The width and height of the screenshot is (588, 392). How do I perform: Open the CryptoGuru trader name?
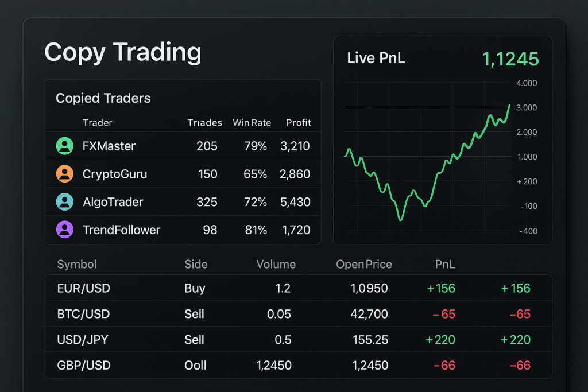click(x=115, y=174)
